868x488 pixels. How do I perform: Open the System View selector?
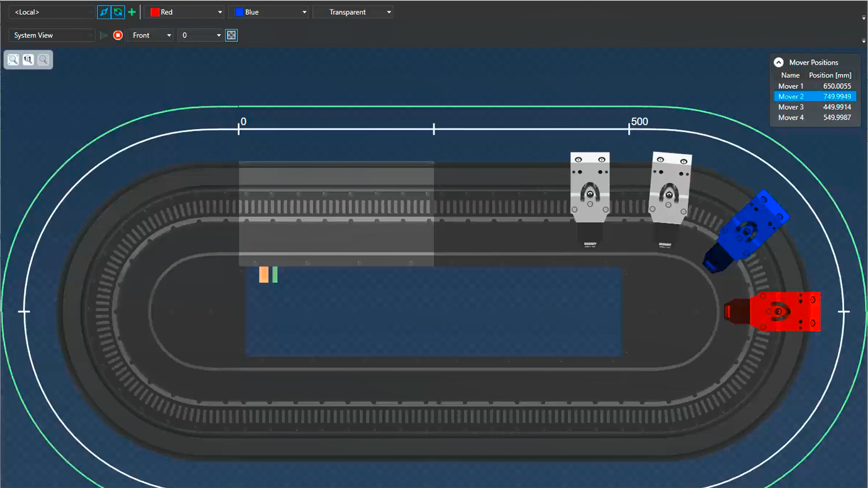pyautogui.click(x=51, y=35)
